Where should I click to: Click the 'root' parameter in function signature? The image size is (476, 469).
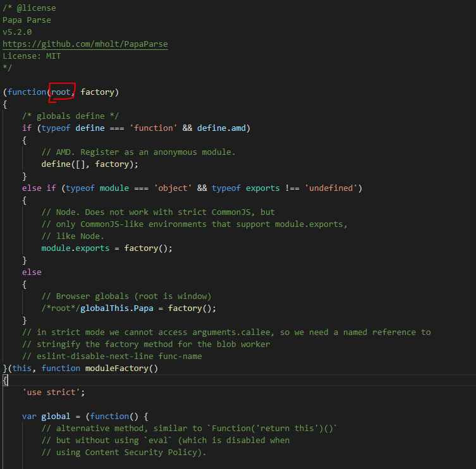coord(61,92)
